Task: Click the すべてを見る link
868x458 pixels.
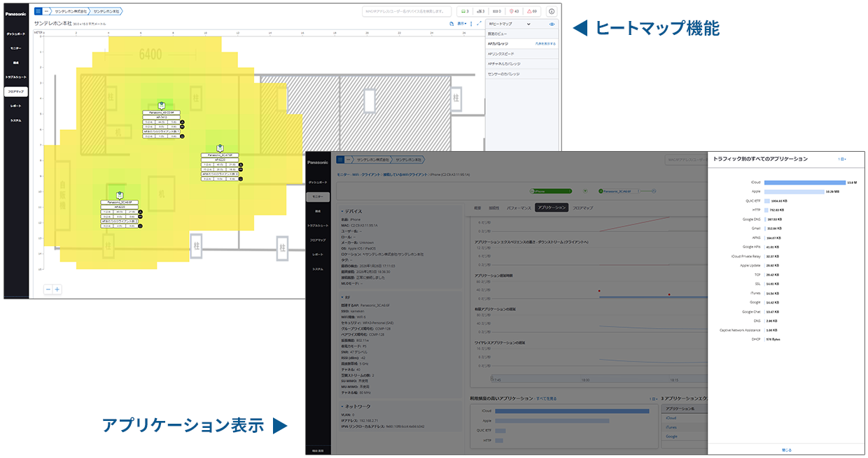Action: 546,399
